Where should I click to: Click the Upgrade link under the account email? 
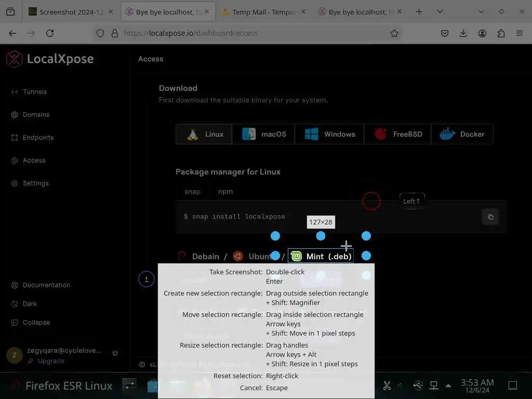click(51, 361)
